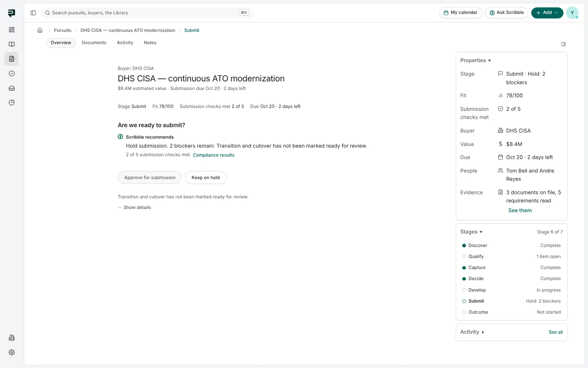Open My calendar
The image size is (588, 368).
[x=461, y=13]
